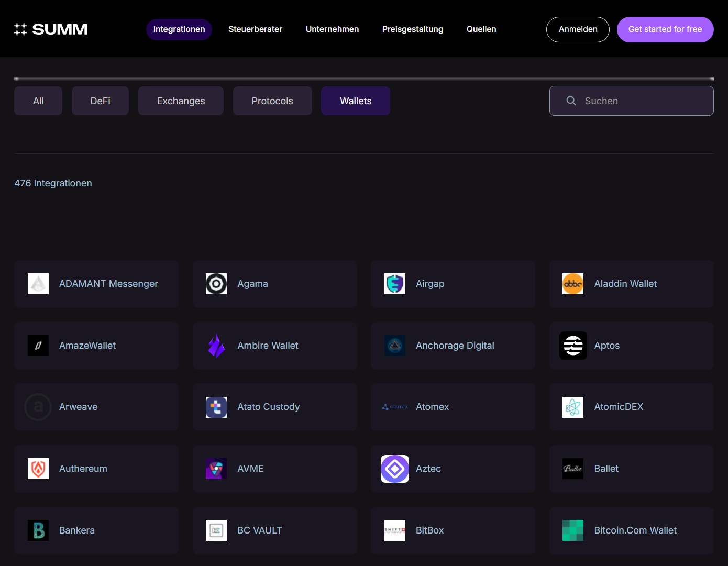Screen dimensions: 728x566
Task: Focus the Suchen search field
Action: (632, 101)
